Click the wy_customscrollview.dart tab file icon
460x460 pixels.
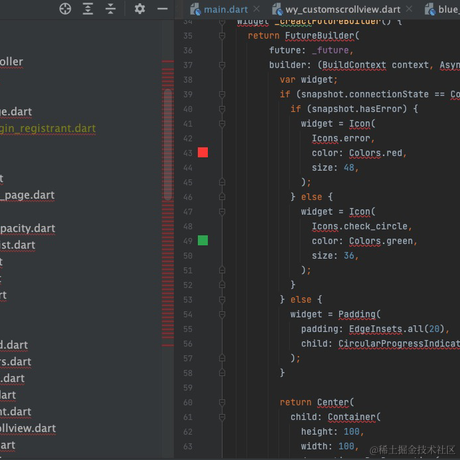coord(277,9)
